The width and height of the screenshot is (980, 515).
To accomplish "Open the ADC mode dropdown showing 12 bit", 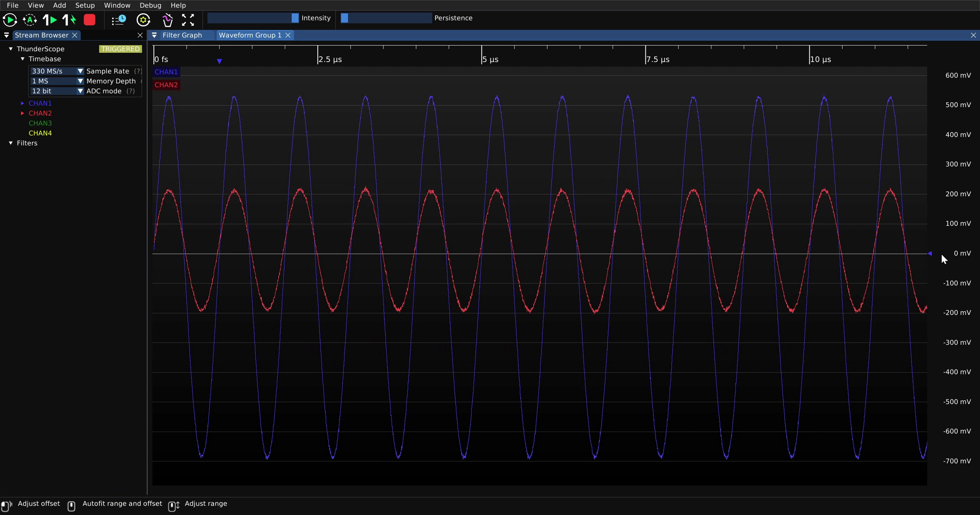I will coord(57,91).
